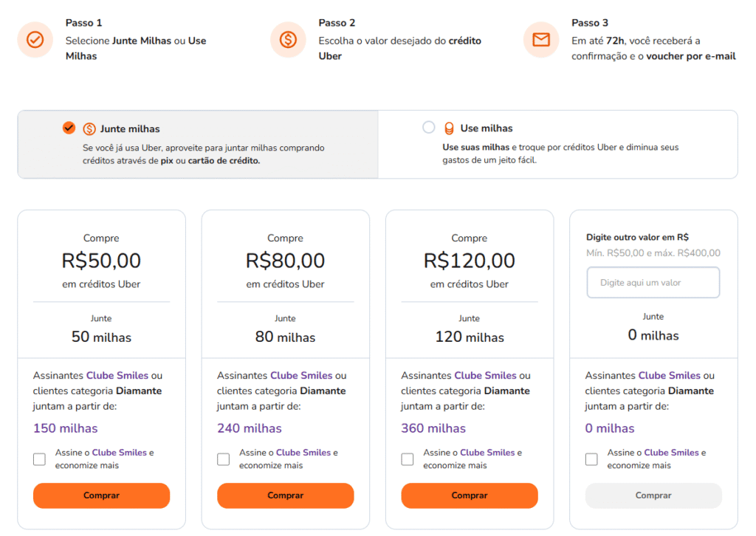The width and height of the screenshot is (756, 536).
Task: Click the coin icon next to Junte milhas
Action: pyautogui.click(x=89, y=127)
